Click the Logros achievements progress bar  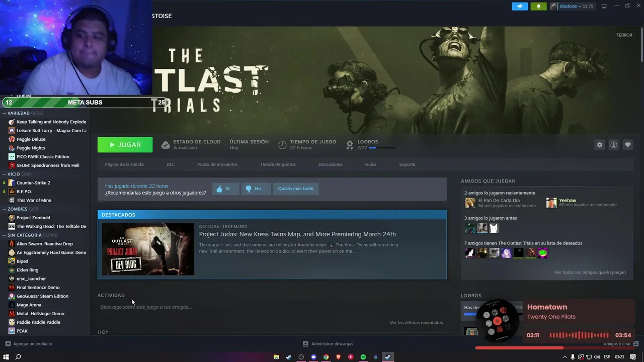[x=382, y=148]
